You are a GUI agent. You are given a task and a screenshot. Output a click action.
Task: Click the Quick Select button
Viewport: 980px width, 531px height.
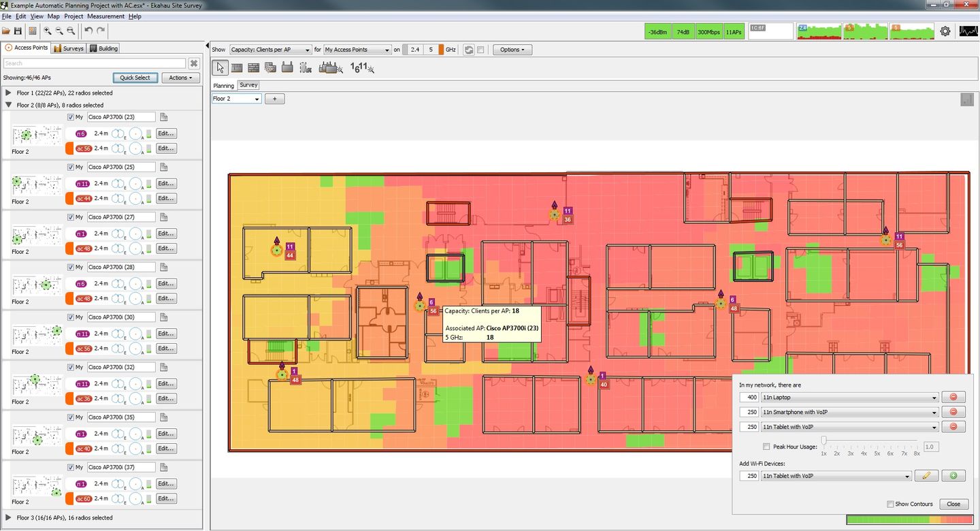click(135, 78)
